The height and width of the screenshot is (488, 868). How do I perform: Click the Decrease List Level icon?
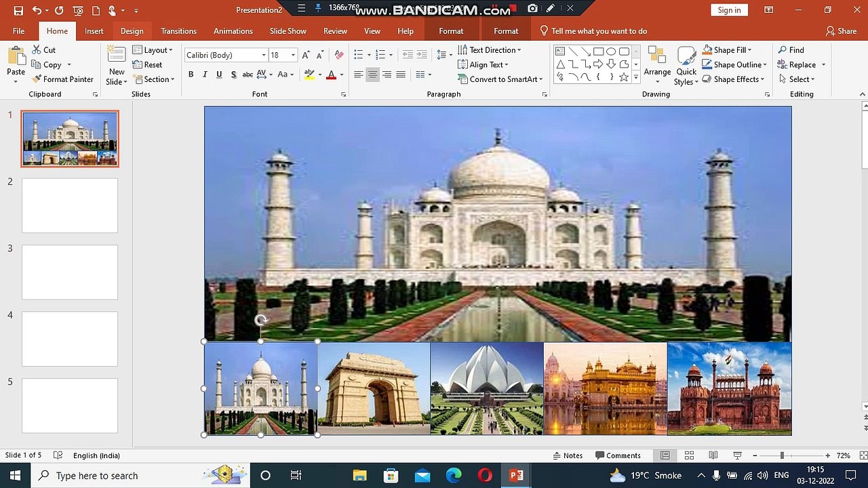[x=408, y=55]
